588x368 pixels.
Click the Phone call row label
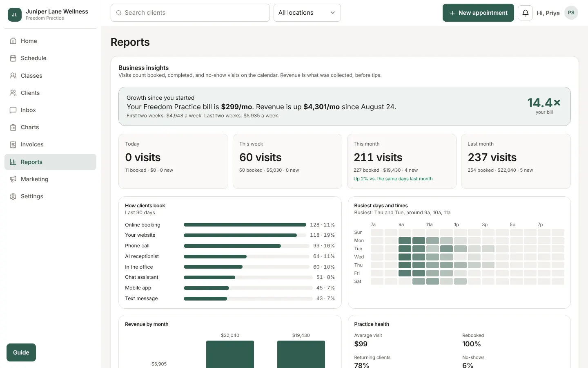pyautogui.click(x=137, y=246)
